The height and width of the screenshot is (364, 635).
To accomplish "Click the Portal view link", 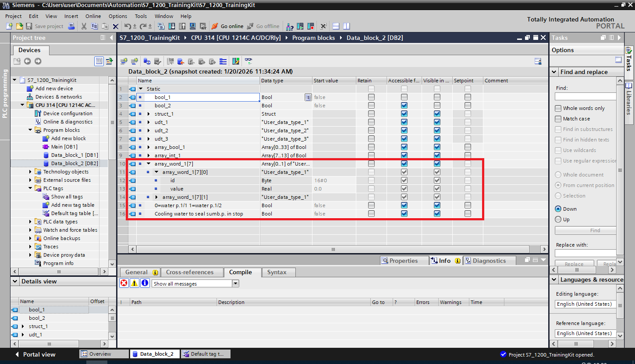I will click(35, 354).
